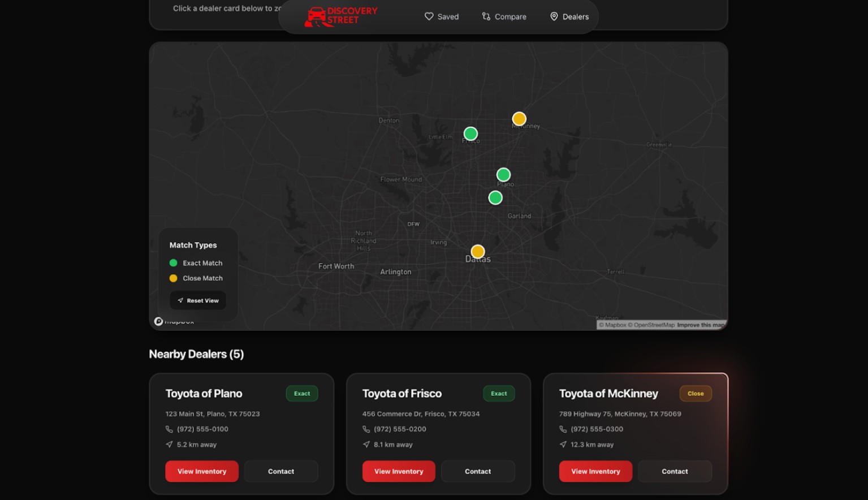
Task: Click the Exact Match legend label
Action: [x=202, y=263]
